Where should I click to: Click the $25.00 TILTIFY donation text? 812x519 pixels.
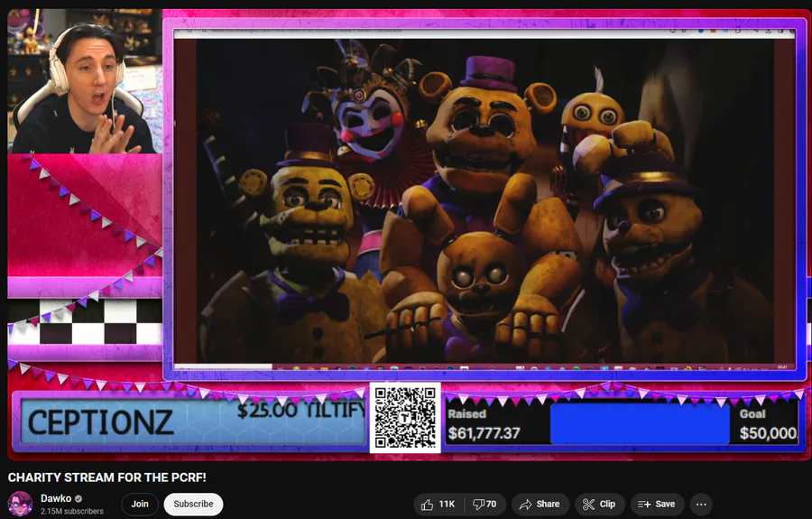coord(301,410)
